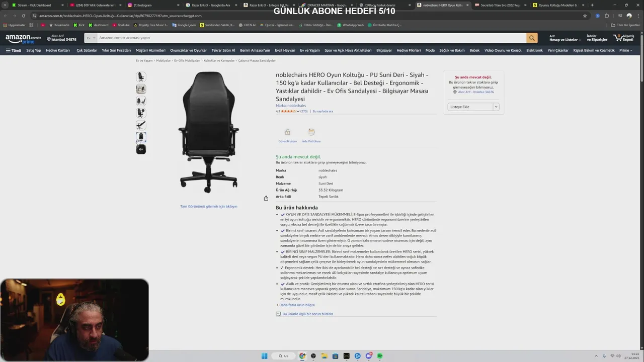
Task: Switch to Secretlab Titan Evo 2022 tab
Action: [x=500, y=5]
